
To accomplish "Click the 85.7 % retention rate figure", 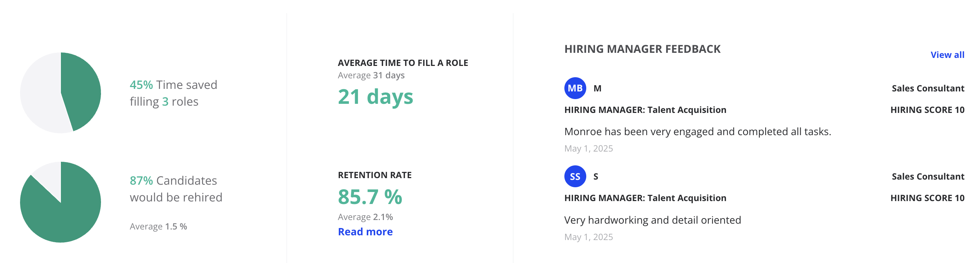I will tap(370, 197).
